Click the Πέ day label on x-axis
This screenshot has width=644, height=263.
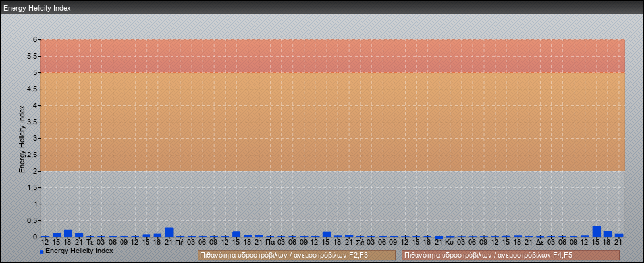tap(180, 243)
